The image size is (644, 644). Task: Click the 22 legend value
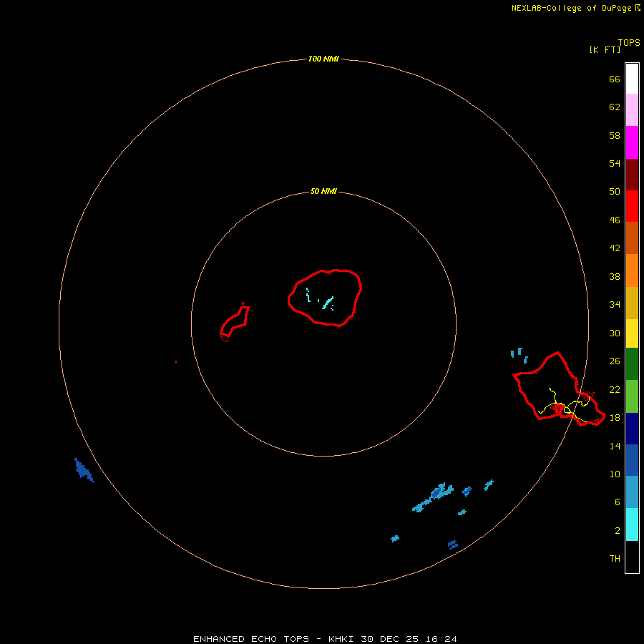tap(615, 389)
